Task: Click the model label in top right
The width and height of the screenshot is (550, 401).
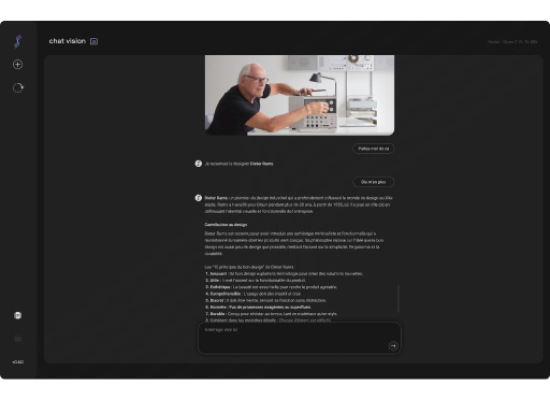Action: tap(512, 42)
